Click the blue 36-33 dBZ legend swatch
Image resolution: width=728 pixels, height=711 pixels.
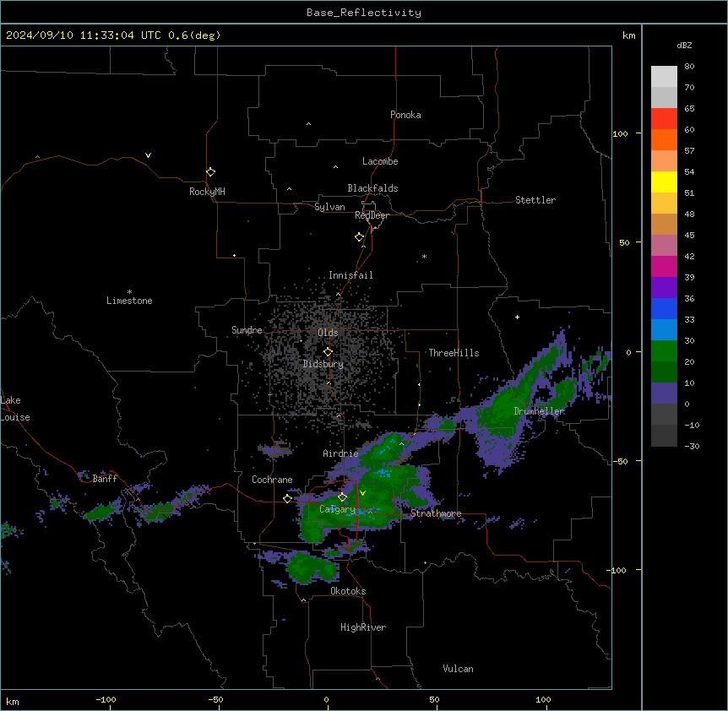tap(664, 308)
